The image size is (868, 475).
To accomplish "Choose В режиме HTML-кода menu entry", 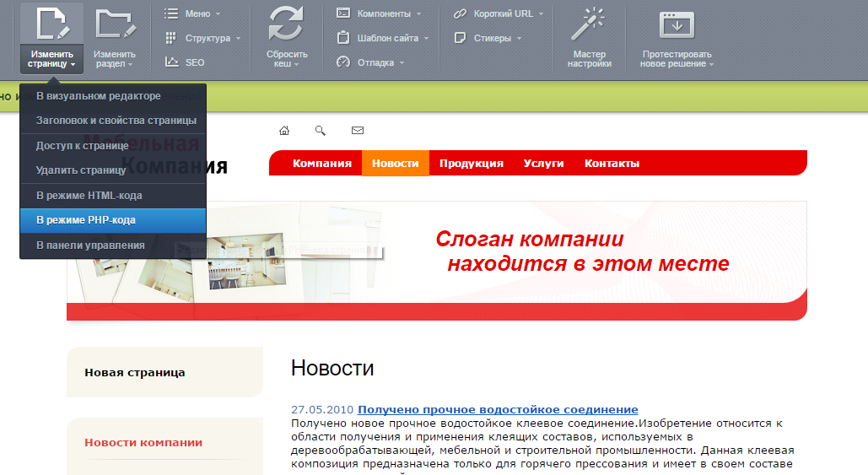I will pos(113,196).
